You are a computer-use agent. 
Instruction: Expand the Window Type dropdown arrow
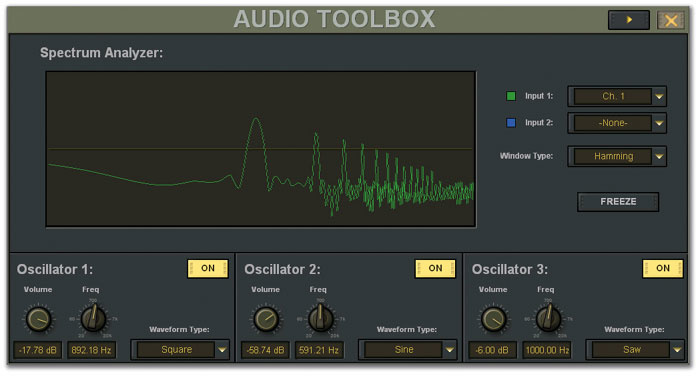659,157
